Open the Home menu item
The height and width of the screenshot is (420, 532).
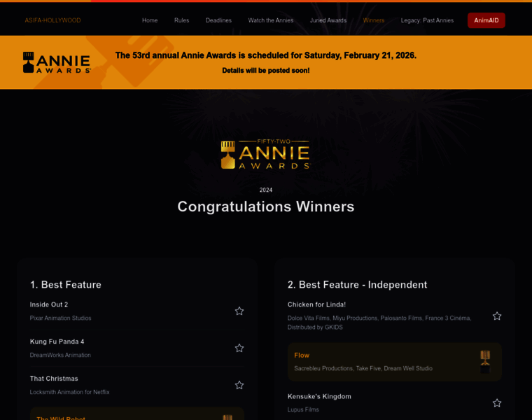[150, 20]
